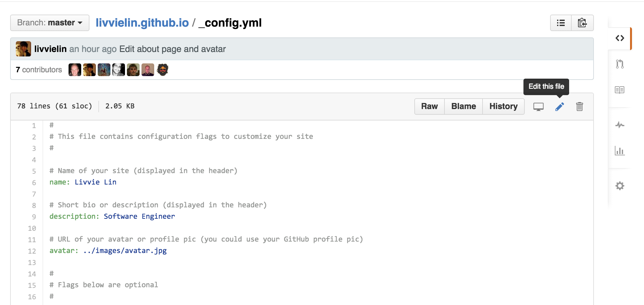Click the first contributor avatar thumbnail

tap(75, 70)
